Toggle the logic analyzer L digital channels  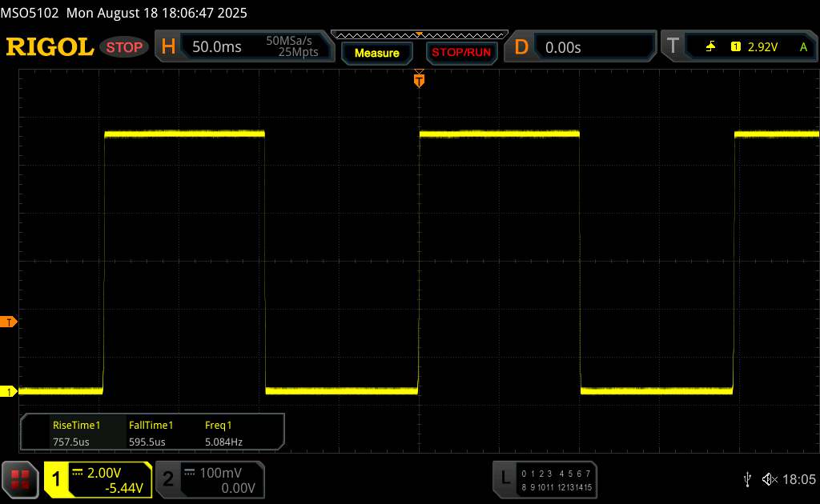pos(504,479)
